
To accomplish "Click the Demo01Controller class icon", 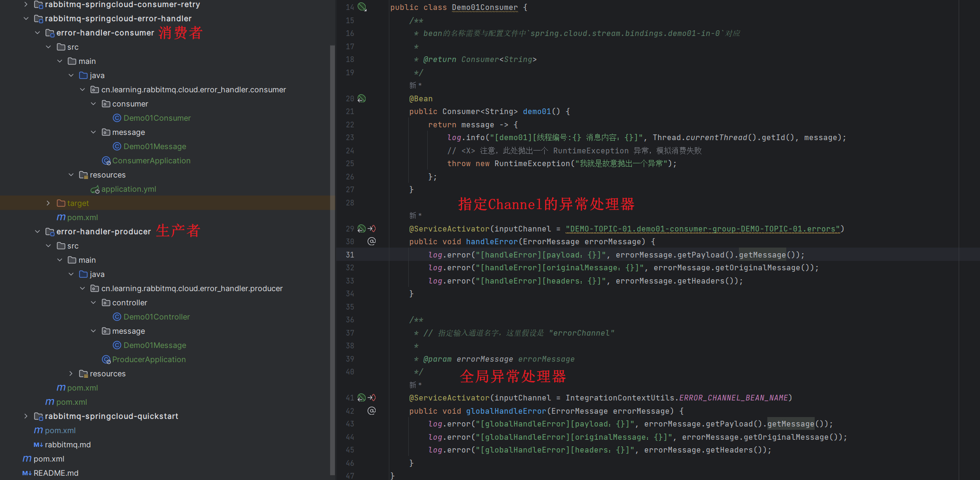I will (x=117, y=317).
